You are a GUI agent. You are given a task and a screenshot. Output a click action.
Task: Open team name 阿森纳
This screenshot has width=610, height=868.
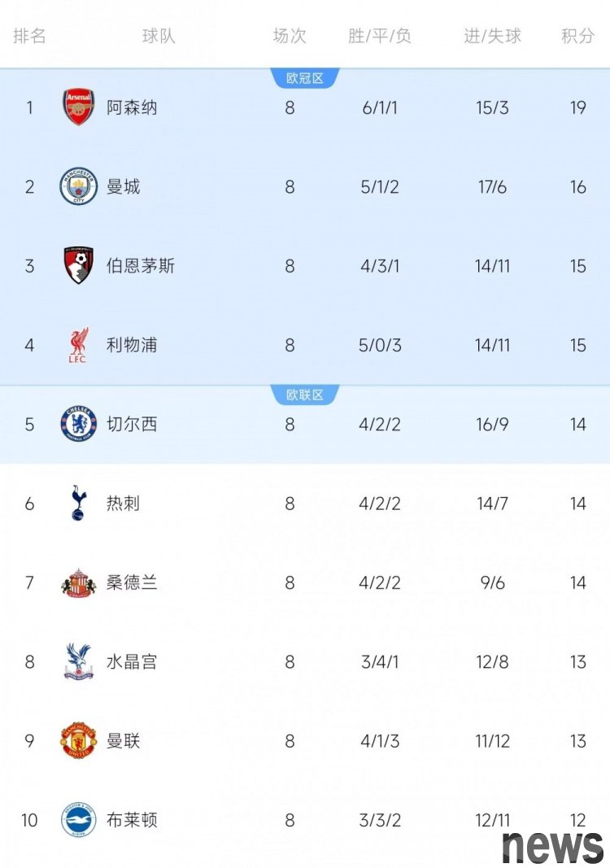click(132, 107)
